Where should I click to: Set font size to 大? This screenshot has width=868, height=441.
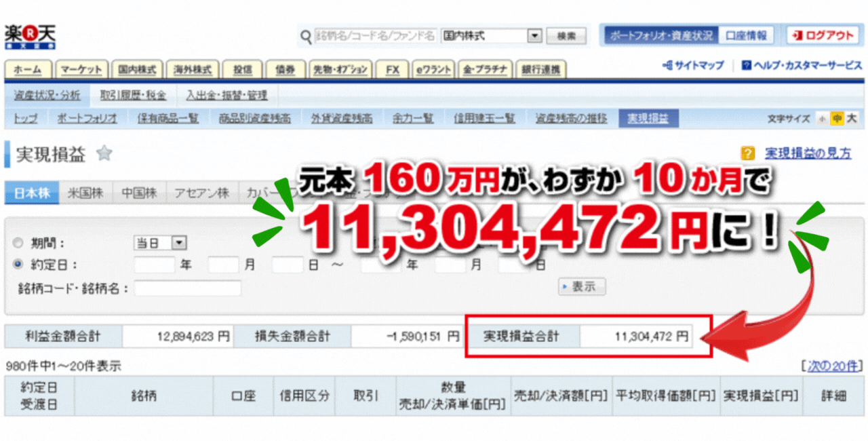click(852, 119)
